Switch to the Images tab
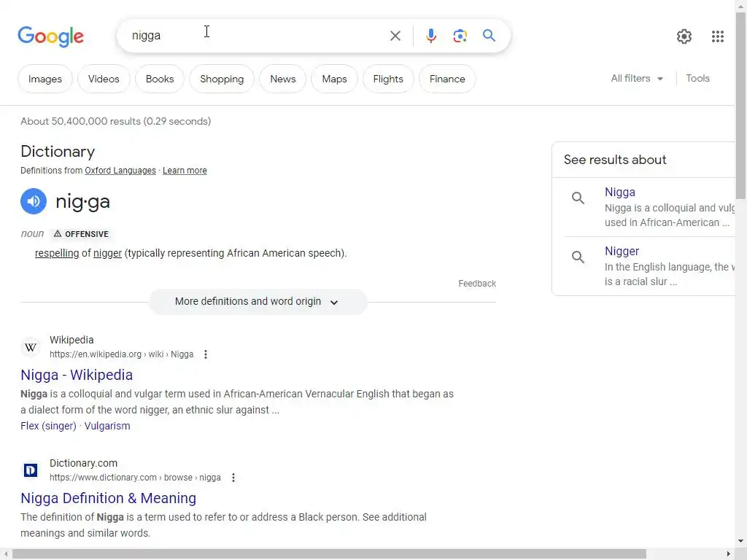Viewport: 747px width, 560px height. (x=45, y=79)
